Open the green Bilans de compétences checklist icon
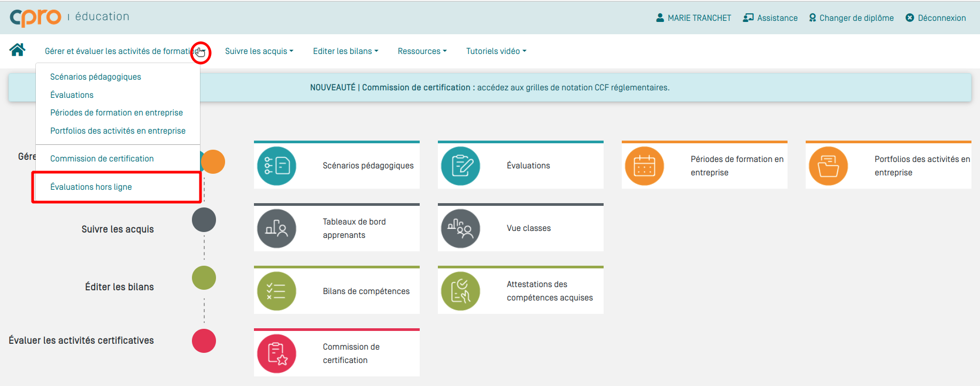Viewport: 980px width, 386px height. [x=276, y=291]
